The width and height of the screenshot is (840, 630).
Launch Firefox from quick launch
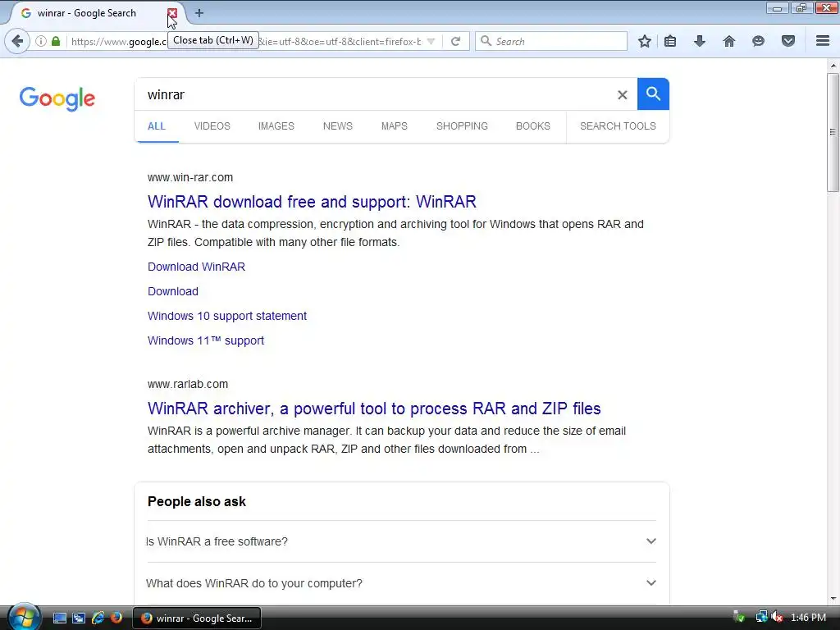116,619
